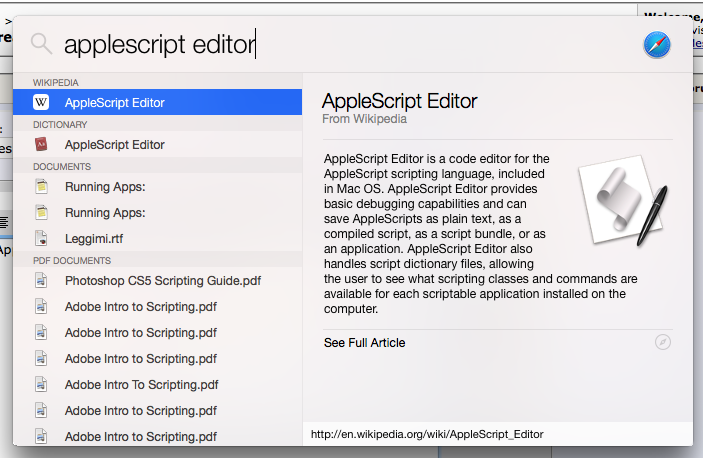
Task: Click the Safari compass icon in search bar
Action: pyautogui.click(x=657, y=45)
